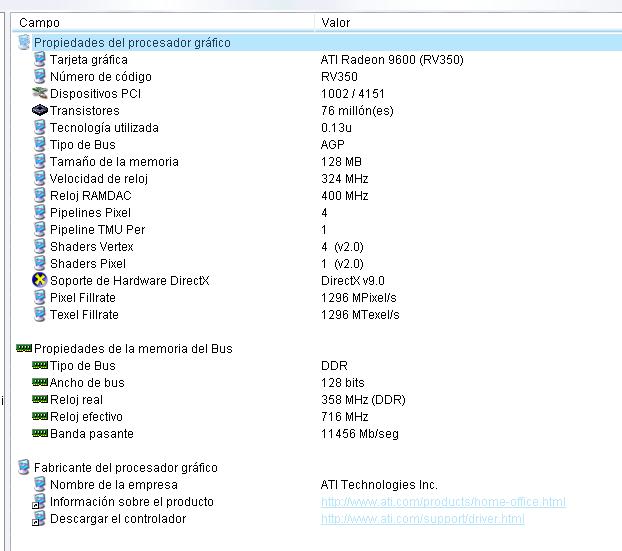Click the memory icon beside Reloj real
The height and width of the screenshot is (551, 622).
click(x=40, y=399)
